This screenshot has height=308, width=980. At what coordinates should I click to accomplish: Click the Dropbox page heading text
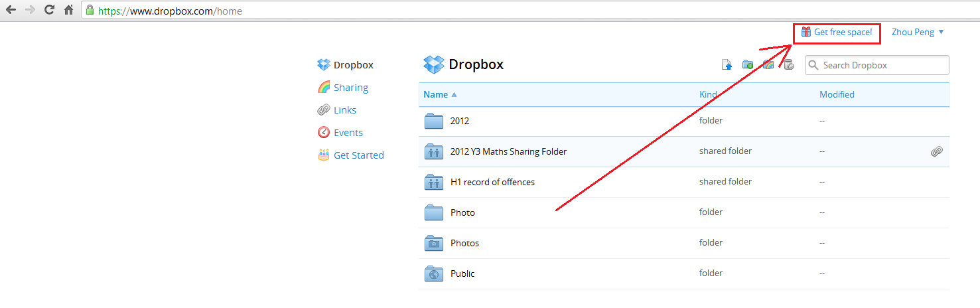[x=476, y=64]
